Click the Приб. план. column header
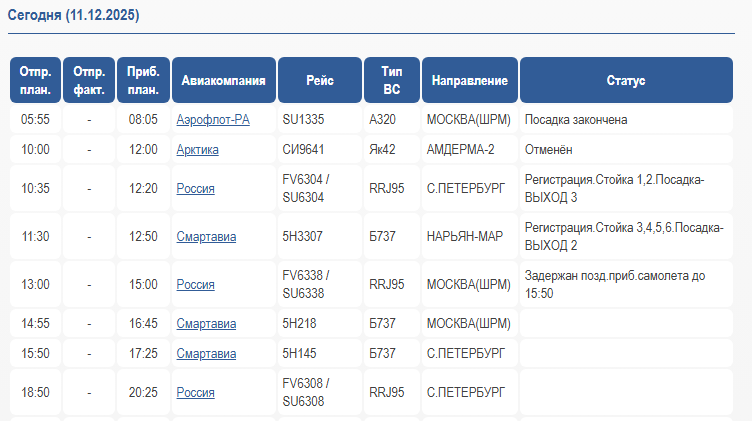This screenshot has height=421, width=752. [x=143, y=81]
